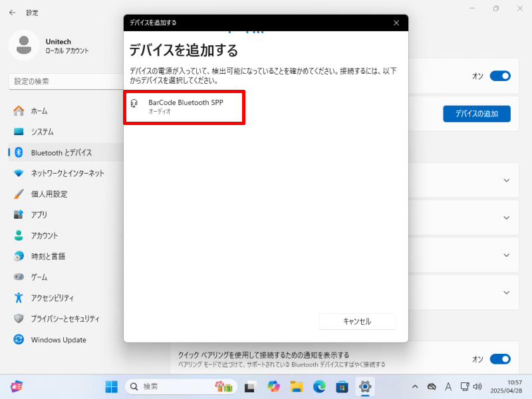Expand the third collapsed settings section chevron
The height and width of the screenshot is (399, 532).
(x=506, y=255)
